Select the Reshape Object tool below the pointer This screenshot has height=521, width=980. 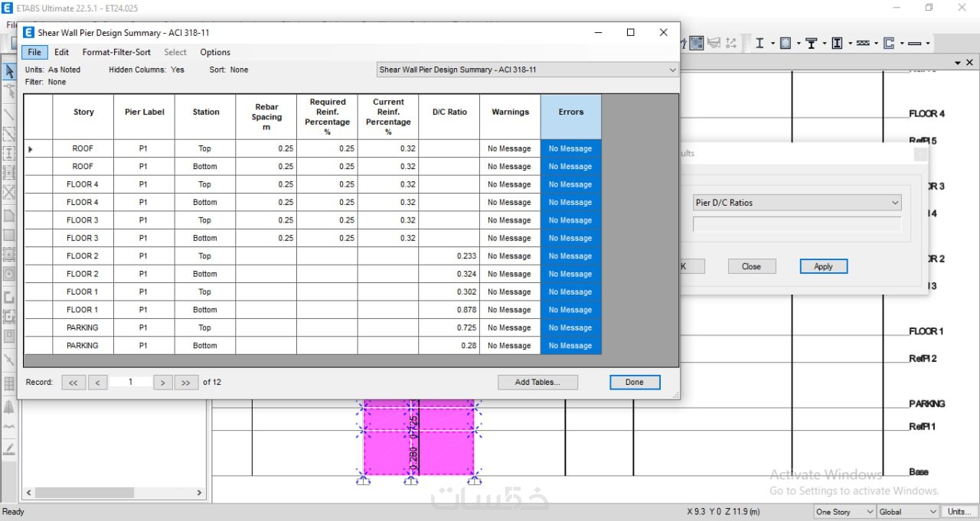(9, 92)
